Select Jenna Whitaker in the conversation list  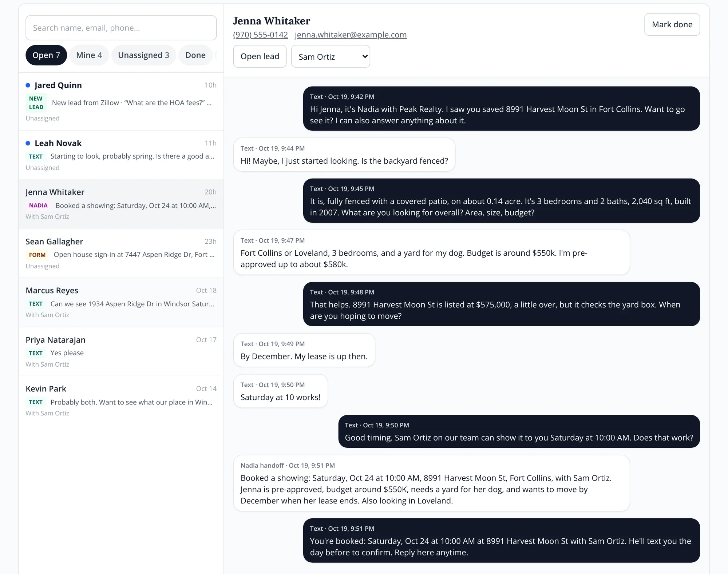point(121,204)
